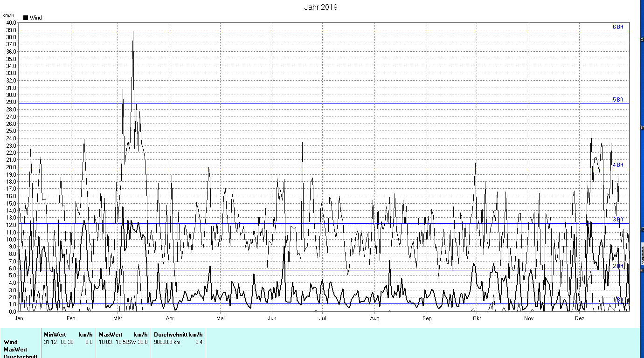Screen dimensions: 644x358
Task: Click the 'MaxWert' column header in the table
Action: point(111,335)
